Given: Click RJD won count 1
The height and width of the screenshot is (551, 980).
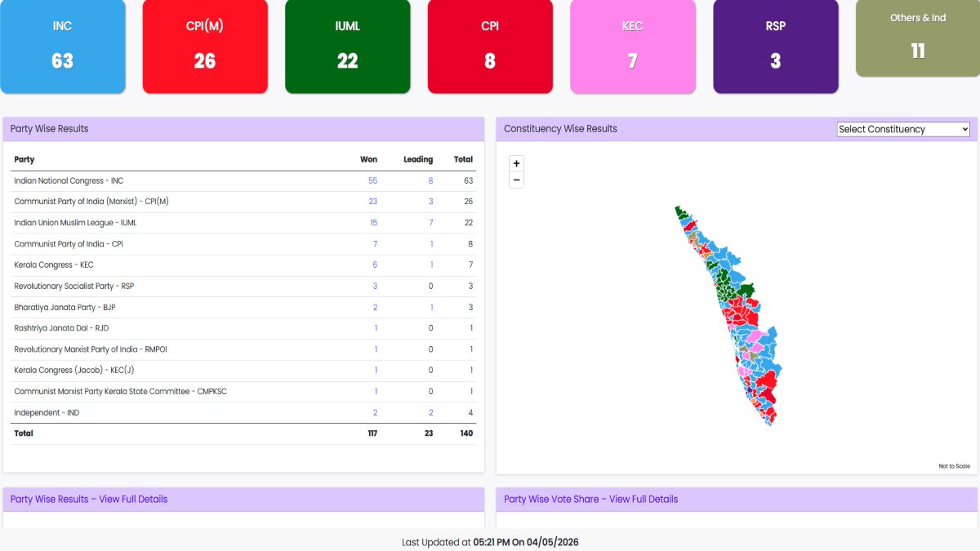Looking at the screenshot, I should pyautogui.click(x=376, y=328).
